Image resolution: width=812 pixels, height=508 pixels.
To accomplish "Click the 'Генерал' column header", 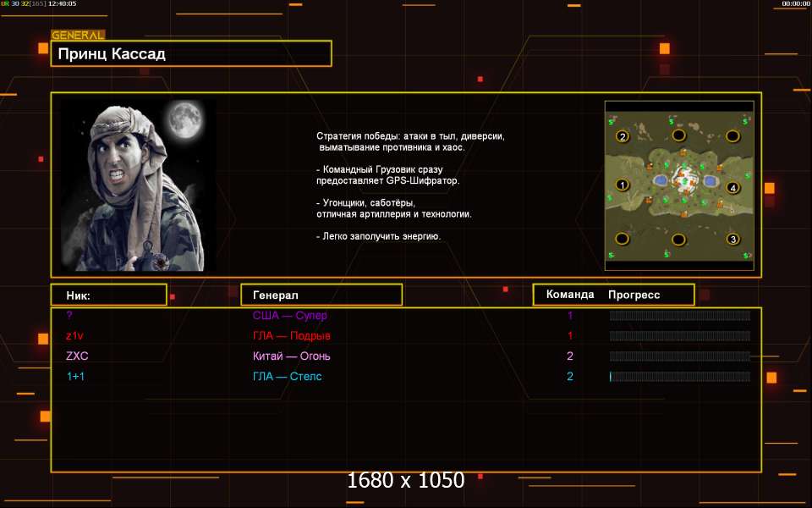I will tap(321, 295).
